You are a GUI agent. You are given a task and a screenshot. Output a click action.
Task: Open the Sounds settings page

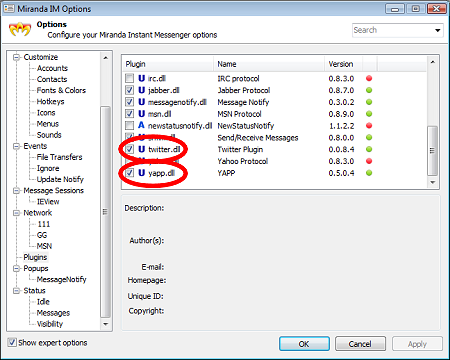pyautogui.click(x=49, y=135)
